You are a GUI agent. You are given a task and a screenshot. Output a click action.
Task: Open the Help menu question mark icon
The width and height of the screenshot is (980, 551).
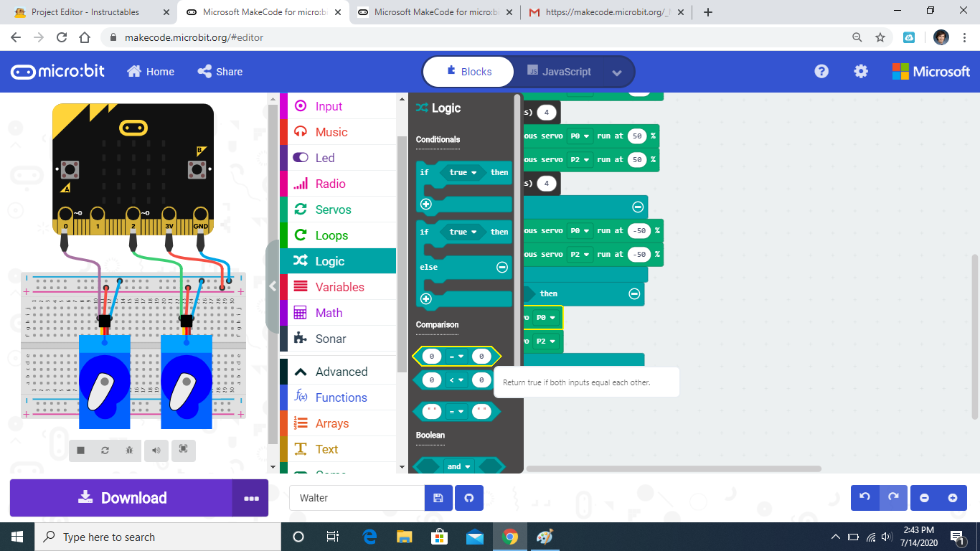821,71
